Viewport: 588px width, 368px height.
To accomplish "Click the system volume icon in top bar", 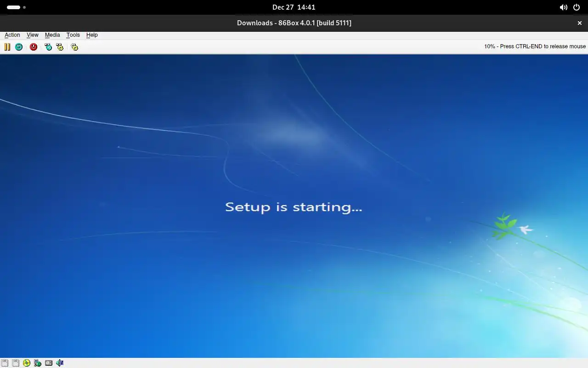I will point(563,7).
